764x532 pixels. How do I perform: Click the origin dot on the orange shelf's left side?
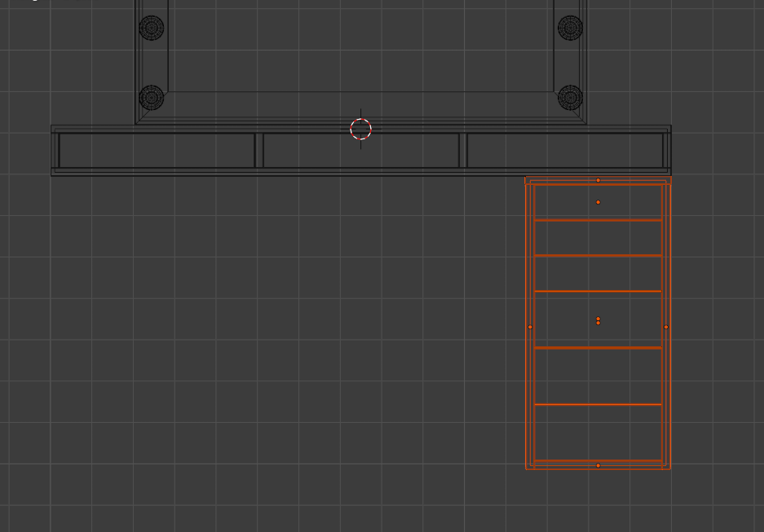[x=530, y=327]
